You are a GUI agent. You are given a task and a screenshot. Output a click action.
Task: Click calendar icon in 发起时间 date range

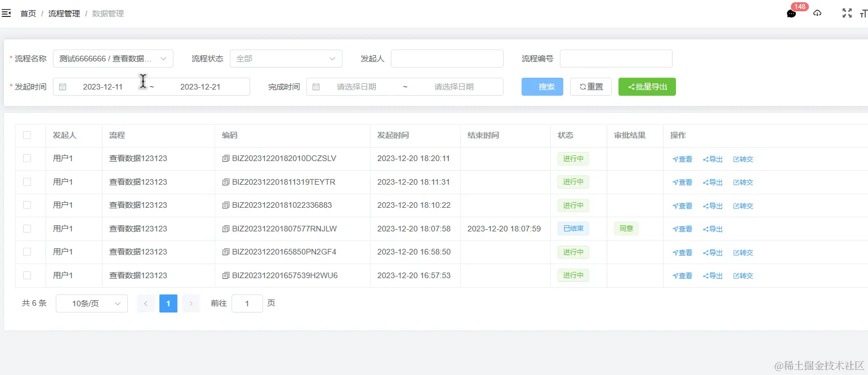63,87
